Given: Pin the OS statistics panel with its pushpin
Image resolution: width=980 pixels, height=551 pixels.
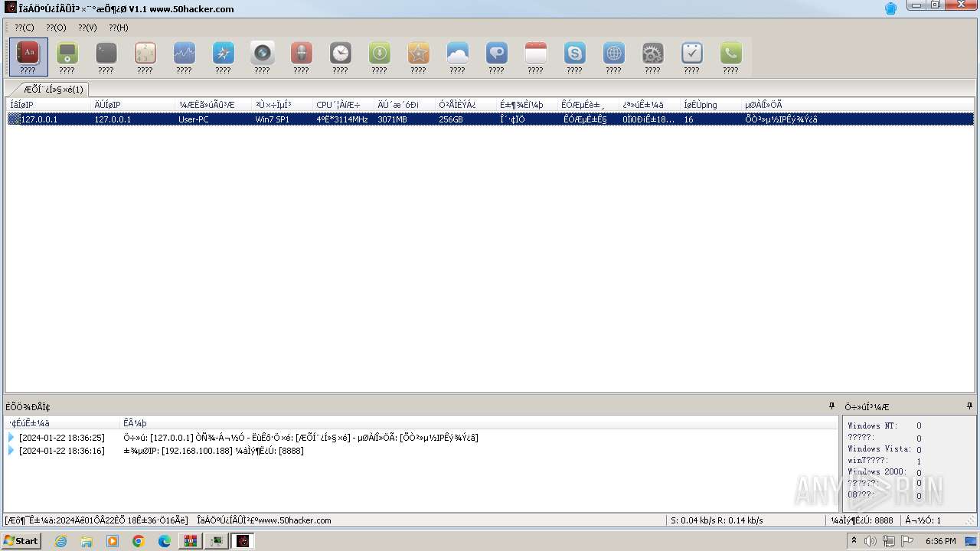Looking at the screenshot, I should tap(969, 406).
